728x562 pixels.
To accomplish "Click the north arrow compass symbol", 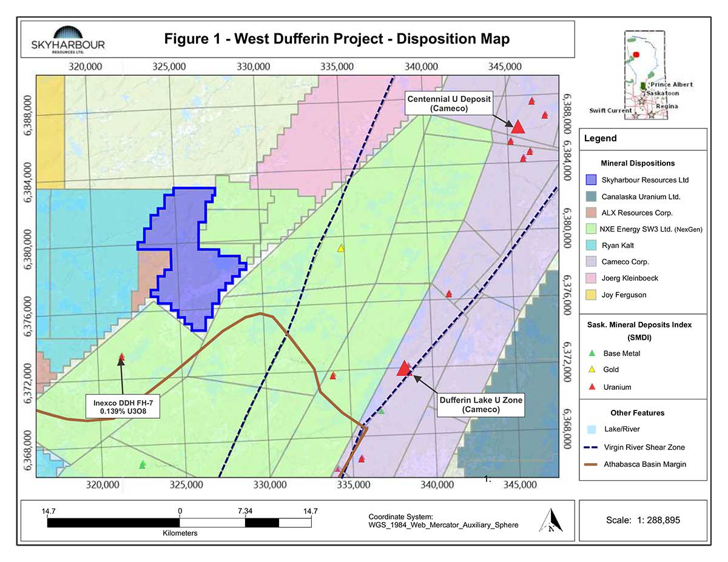I will (551, 521).
